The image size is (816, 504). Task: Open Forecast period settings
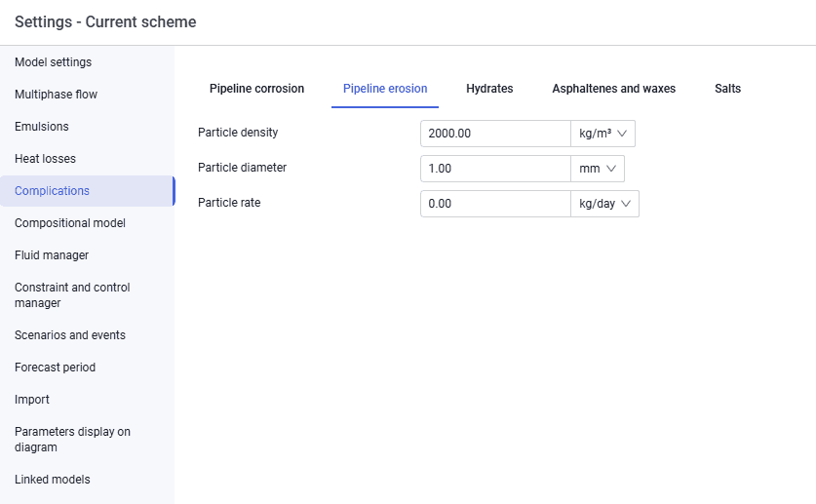point(55,368)
